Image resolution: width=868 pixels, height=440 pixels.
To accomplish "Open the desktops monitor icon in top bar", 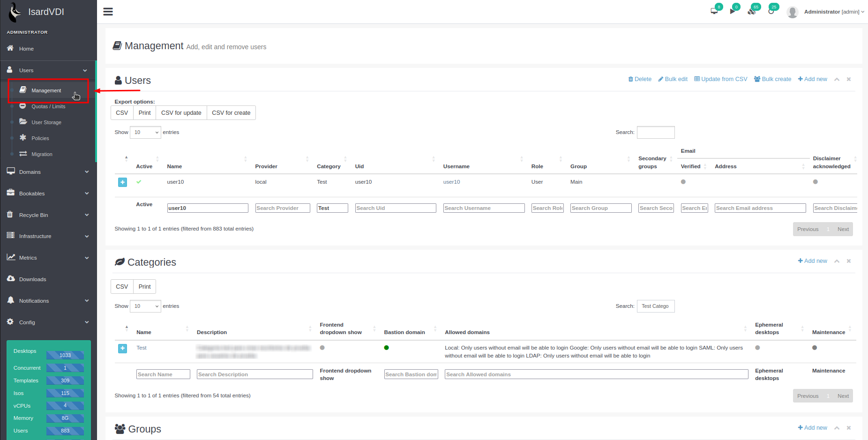I will [x=714, y=11].
